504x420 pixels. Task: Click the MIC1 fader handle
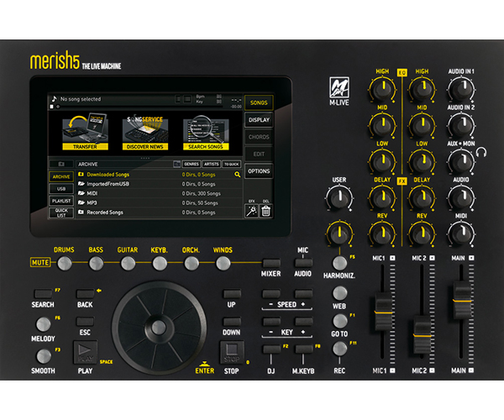(x=383, y=311)
